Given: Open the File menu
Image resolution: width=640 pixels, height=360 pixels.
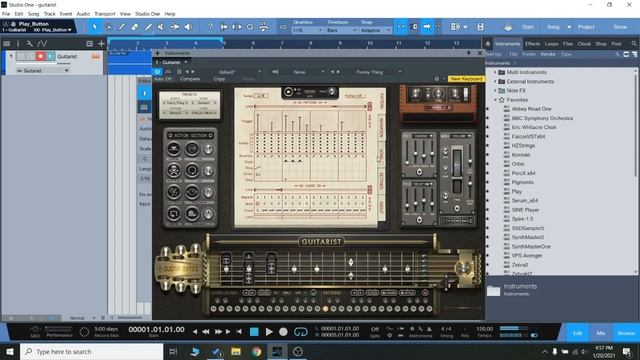Looking at the screenshot, I should (6, 14).
